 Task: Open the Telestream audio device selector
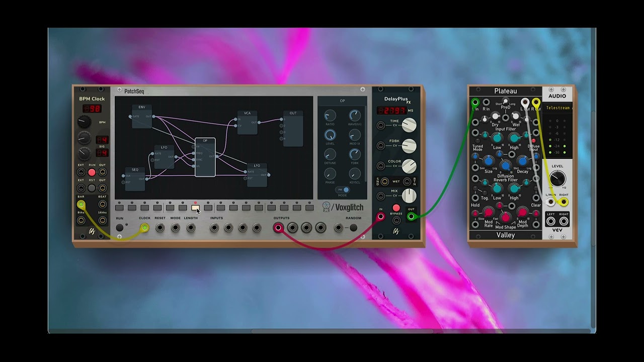click(x=557, y=108)
